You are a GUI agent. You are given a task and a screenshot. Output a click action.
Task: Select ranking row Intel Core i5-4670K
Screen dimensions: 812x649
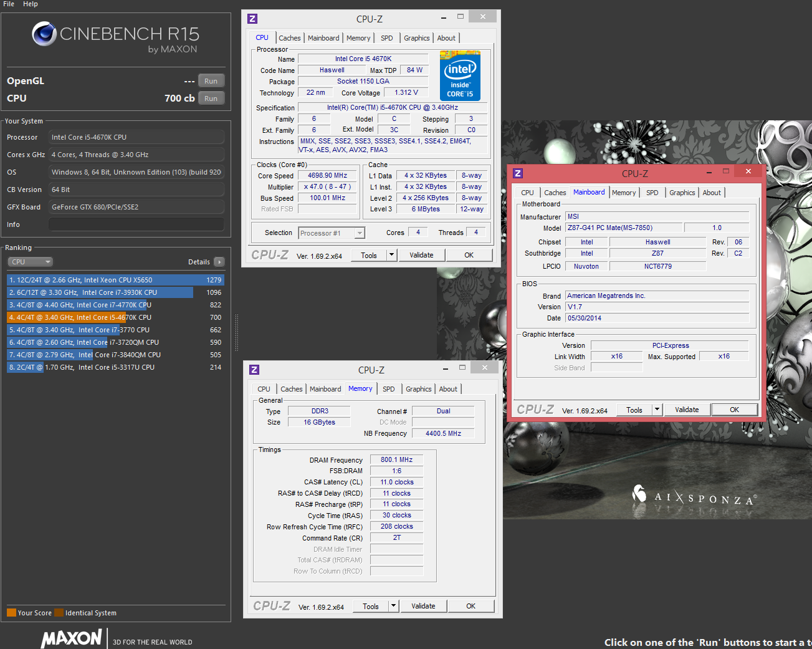click(x=115, y=317)
